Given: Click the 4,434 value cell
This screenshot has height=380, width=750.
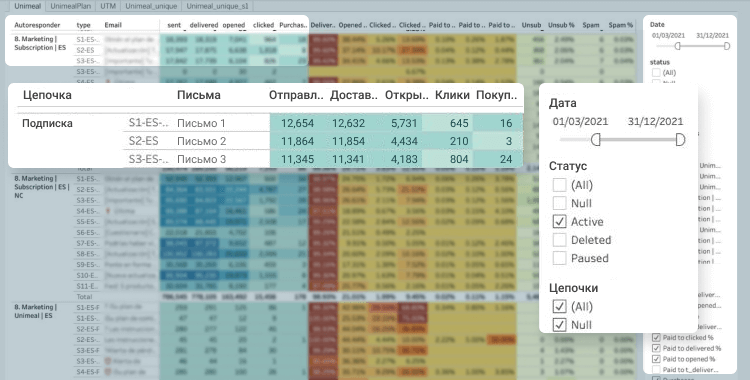Looking at the screenshot, I should point(404,141).
